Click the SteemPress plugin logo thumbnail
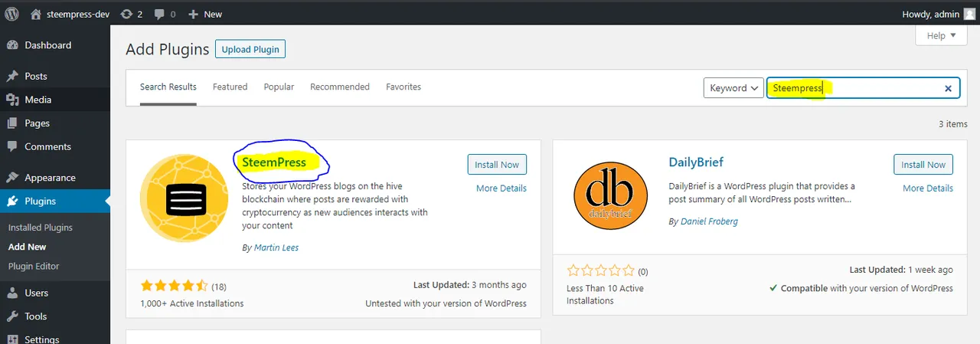Image resolution: width=980 pixels, height=344 pixels. pyautogui.click(x=184, y=200)
